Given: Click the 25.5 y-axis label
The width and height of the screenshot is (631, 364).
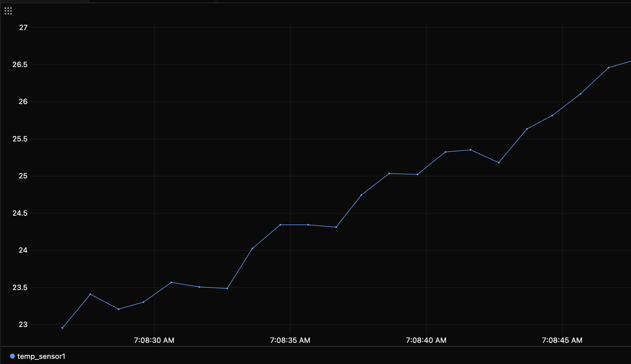Looking at the screenshot, I should (20, 139).
